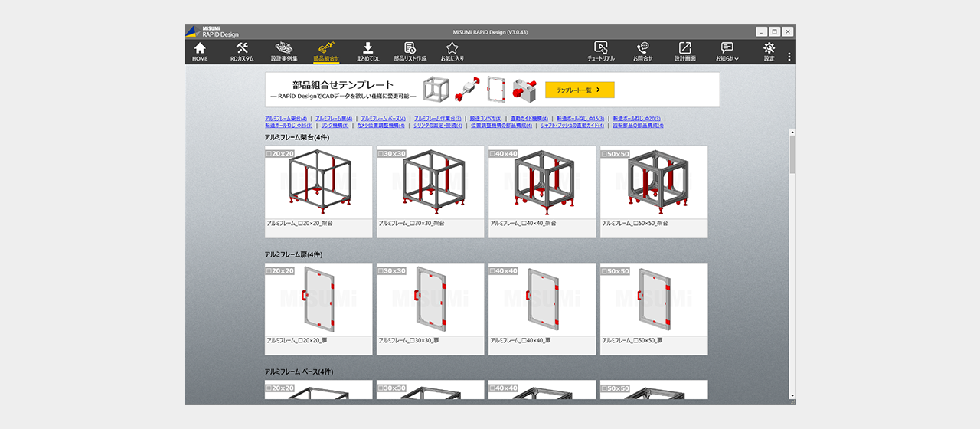
Task: Select the 部品組合せ tab
Action: pos(326,51)
